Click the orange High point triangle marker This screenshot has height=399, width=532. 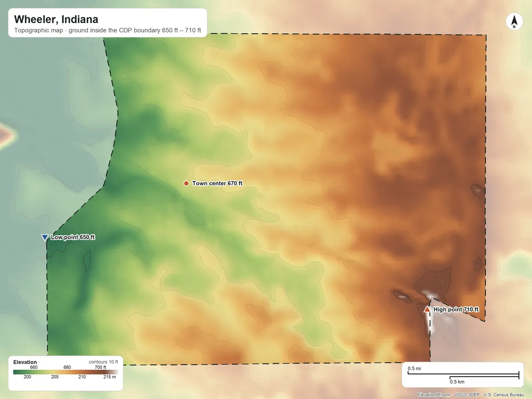(x=427, y=309)
